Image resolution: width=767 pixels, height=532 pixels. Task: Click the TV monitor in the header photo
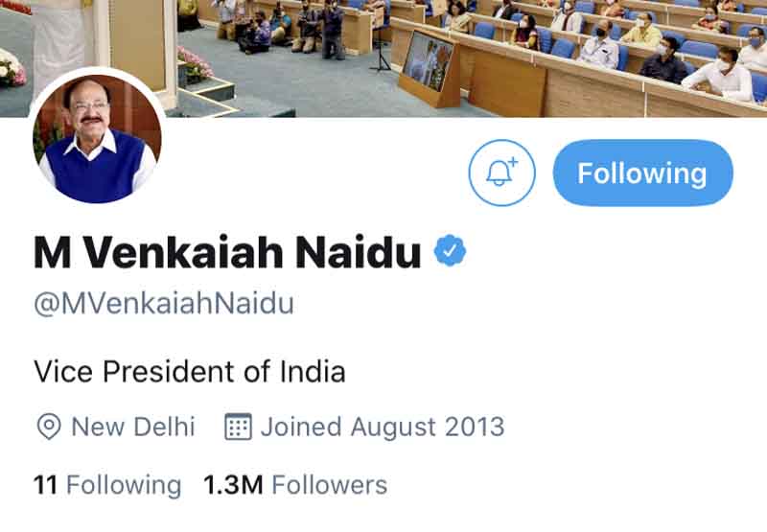coord(427,59)
